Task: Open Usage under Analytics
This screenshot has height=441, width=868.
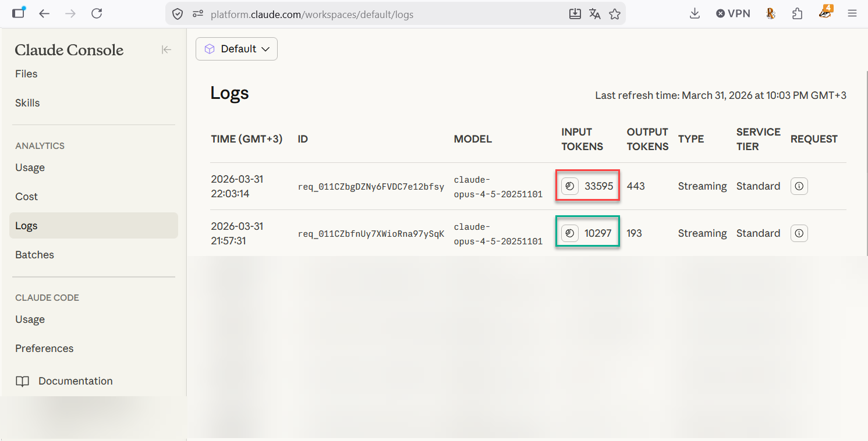Action: 30,167
